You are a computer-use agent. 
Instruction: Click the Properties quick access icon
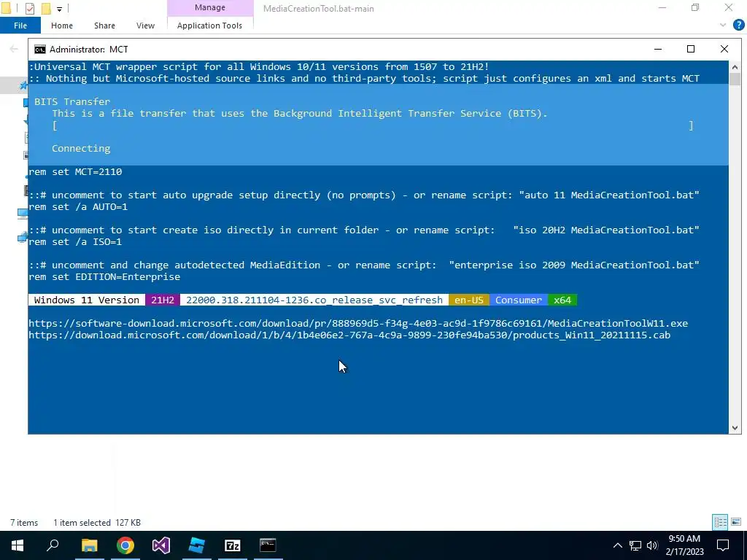coord(29,8)
